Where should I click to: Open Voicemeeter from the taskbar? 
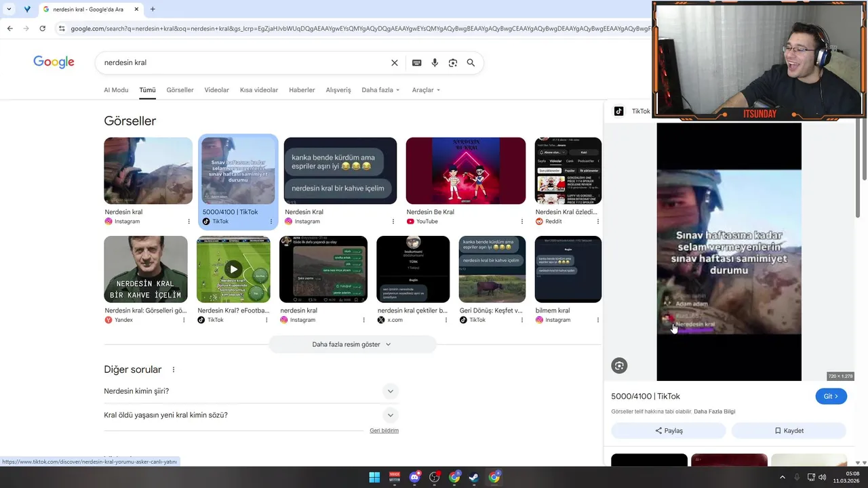pos(395,477)
